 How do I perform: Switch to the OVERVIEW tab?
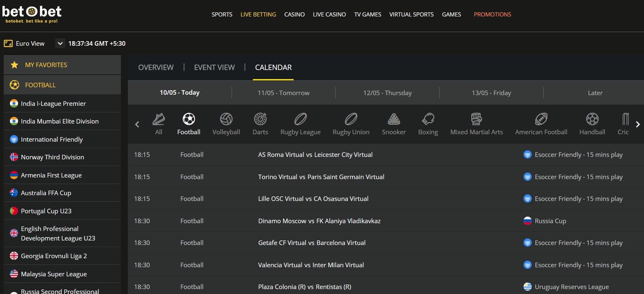156,67
